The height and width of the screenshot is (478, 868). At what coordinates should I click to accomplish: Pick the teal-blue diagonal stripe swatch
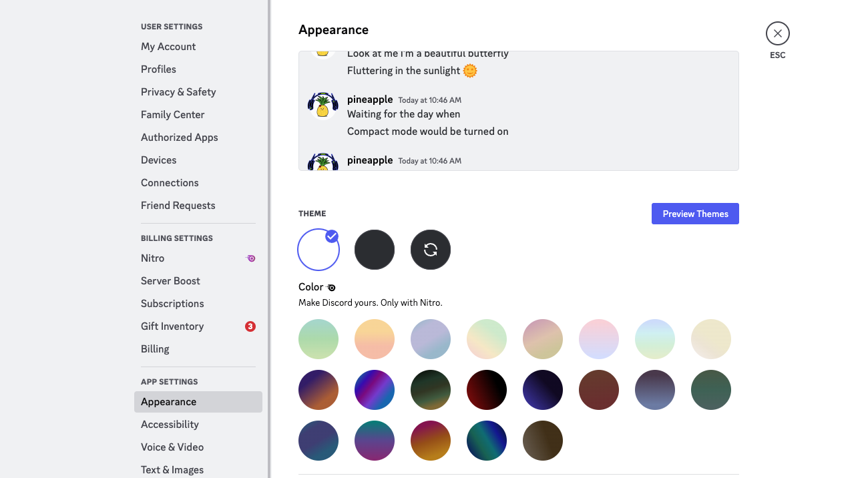[487, 441]
